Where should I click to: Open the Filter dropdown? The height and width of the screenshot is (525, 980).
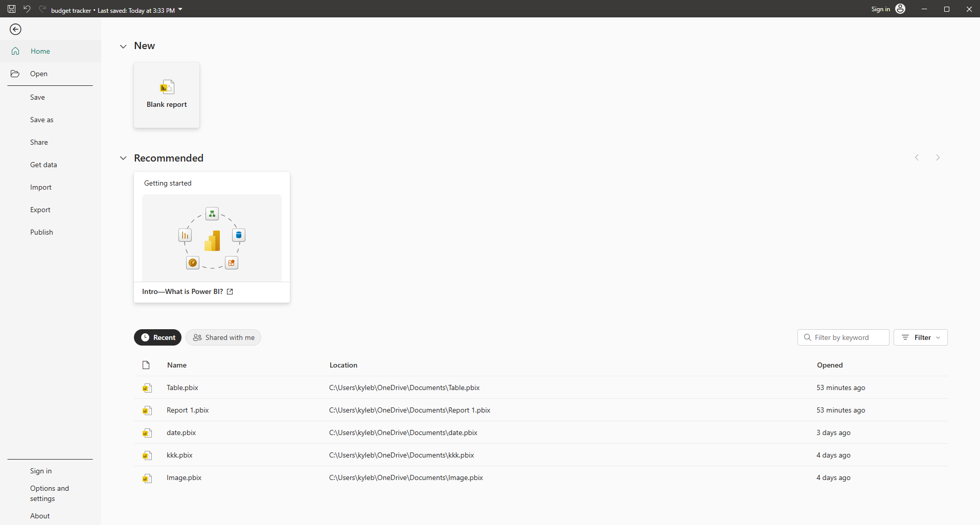(920, 337)
